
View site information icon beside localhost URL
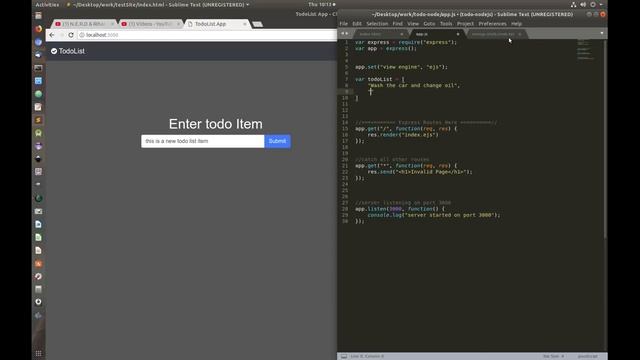coord(82,35)
